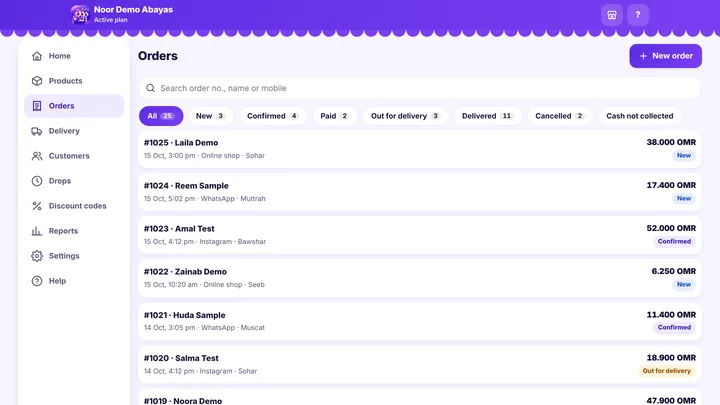Click the 18.900 OMR amount

[x=671, y=358]
